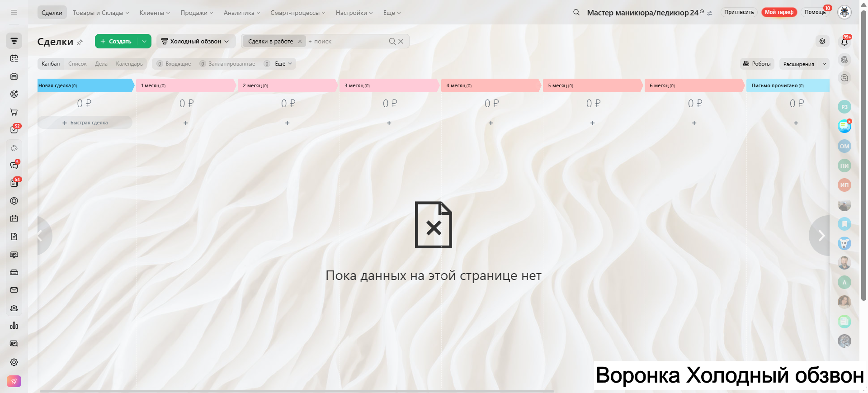This screenshot has width=868, height=393.
Task: Open the people group icon in left sidebar
Action: coord(14,308)
